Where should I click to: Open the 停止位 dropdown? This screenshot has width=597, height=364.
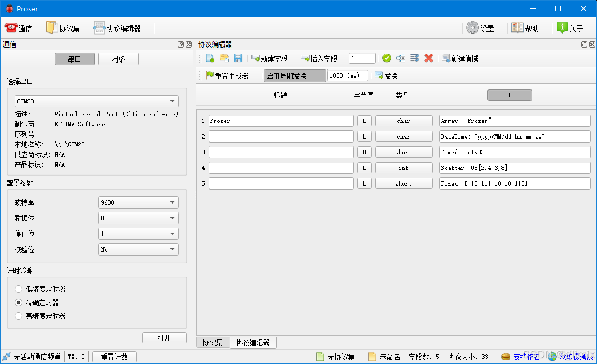(x=139, y=233)
